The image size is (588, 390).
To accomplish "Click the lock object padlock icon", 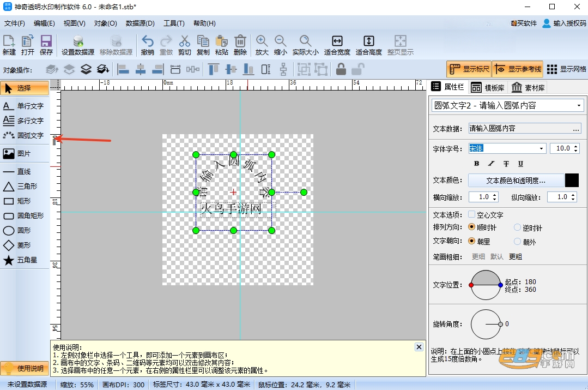I will coord(341,69).
